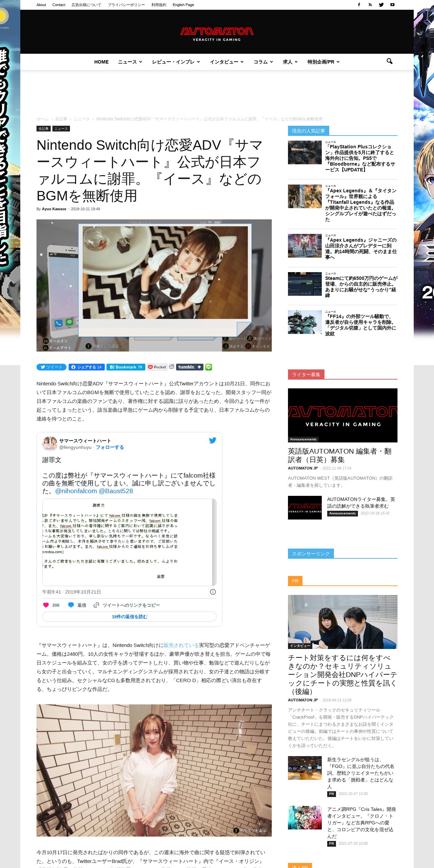
Task: Open the YouTube icon in top bar
Action: pos(392,5)
